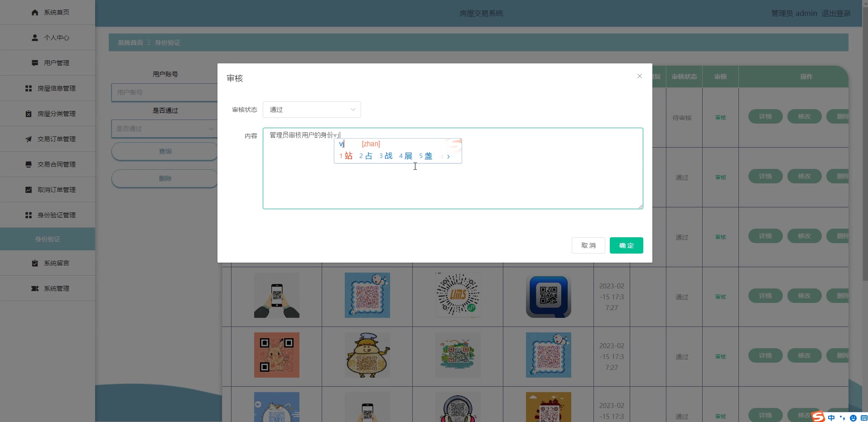Open 系统留言 sidebar menu

click(48, 263)
